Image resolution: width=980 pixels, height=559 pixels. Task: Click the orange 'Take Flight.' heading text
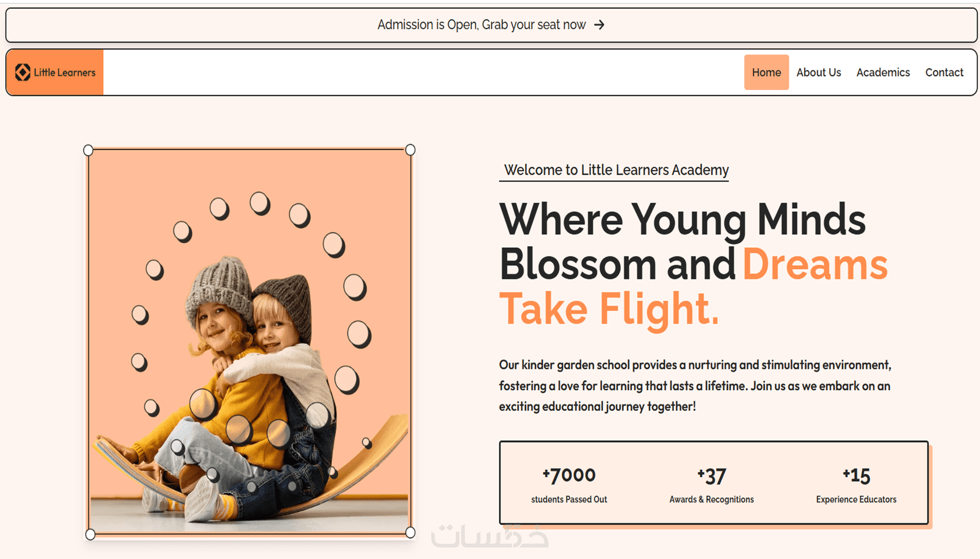[609, 309]
